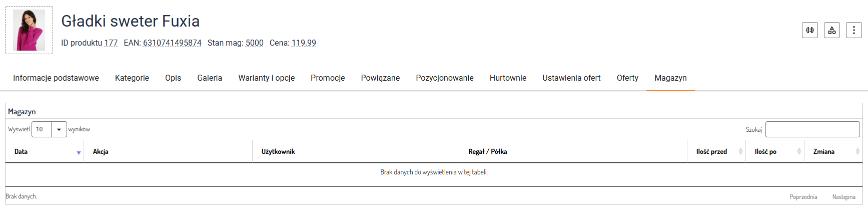Viewport: 868px width, 209px height.
Task: Sort by the Ilość po column arrows
Action: click(799, 151)
